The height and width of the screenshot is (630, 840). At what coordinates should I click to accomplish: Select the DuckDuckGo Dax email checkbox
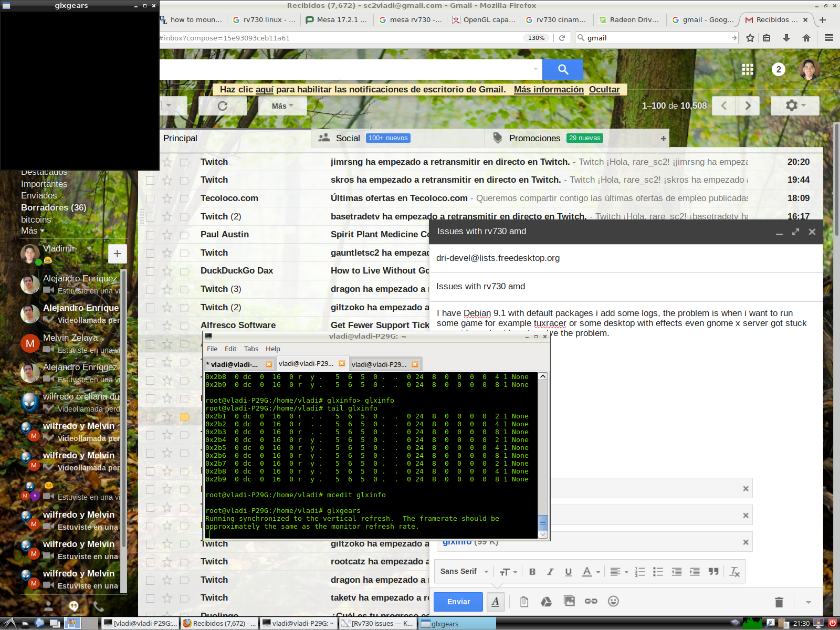coord(150,271)
